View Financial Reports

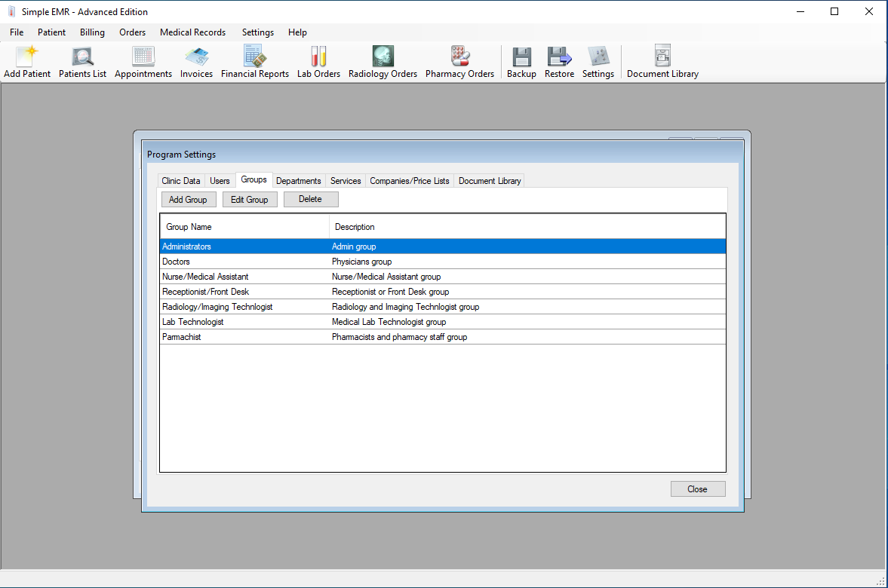255,60
